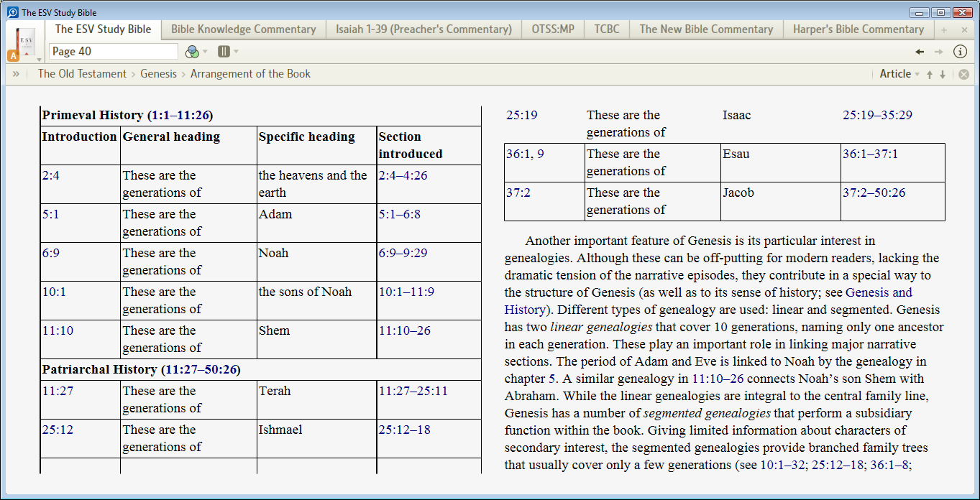
Task: Open the 37:2–50:26 section link
Action: pos(874,193)
